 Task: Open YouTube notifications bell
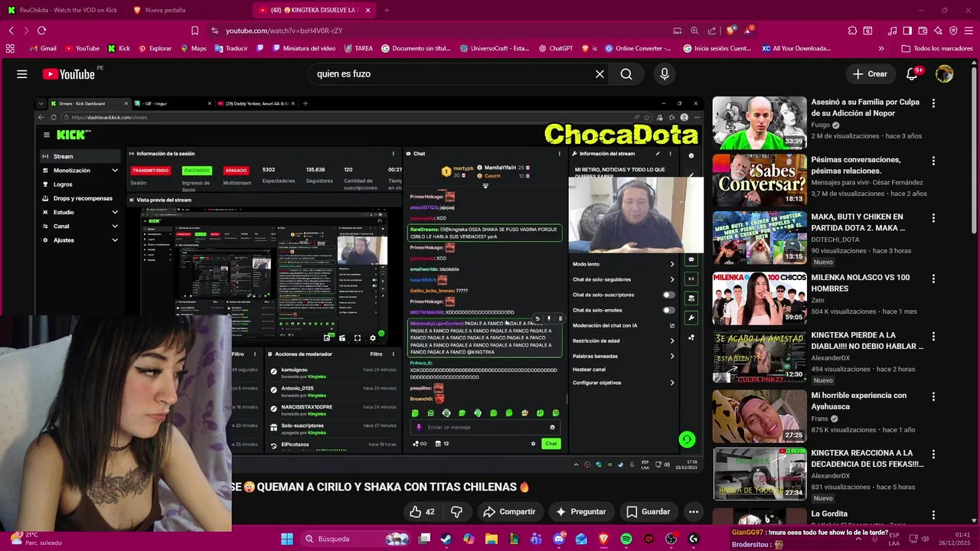point(912,74)
